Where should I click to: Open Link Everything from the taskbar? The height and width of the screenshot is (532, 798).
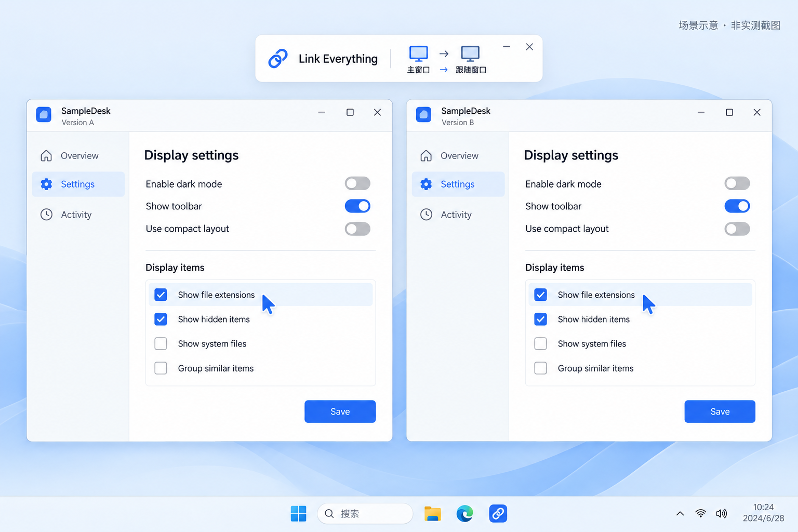498,514
